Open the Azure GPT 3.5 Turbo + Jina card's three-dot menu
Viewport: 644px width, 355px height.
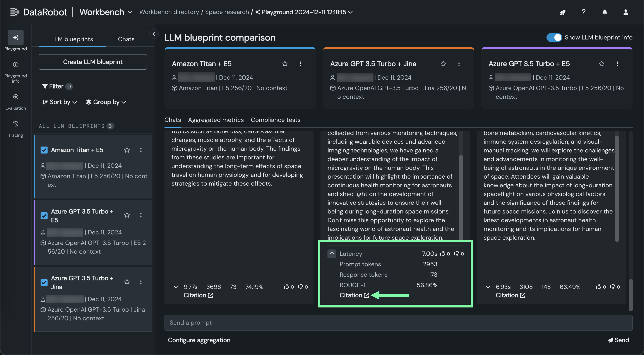459,64
